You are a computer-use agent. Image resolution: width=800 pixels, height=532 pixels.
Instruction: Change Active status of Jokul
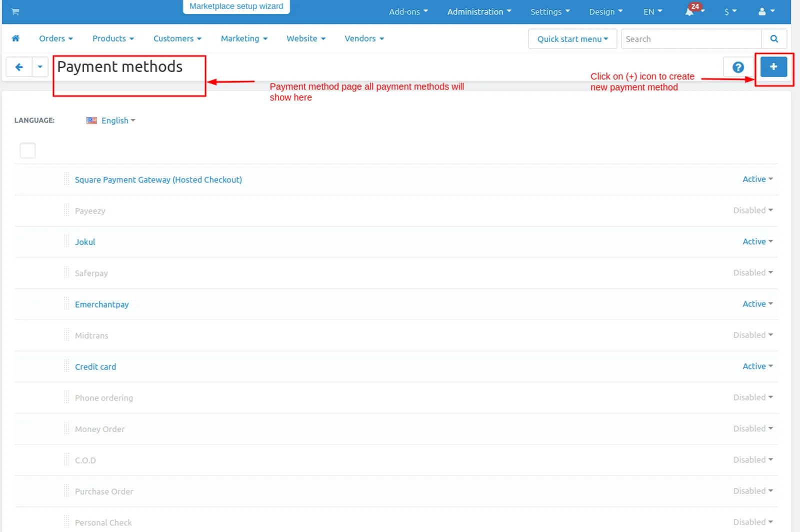pos(757,241)
